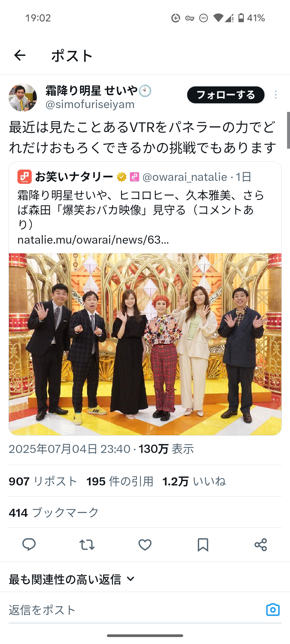Screen dimensions: 290x644
Task: Tap the back arrow icon
Action: (20, 56)
